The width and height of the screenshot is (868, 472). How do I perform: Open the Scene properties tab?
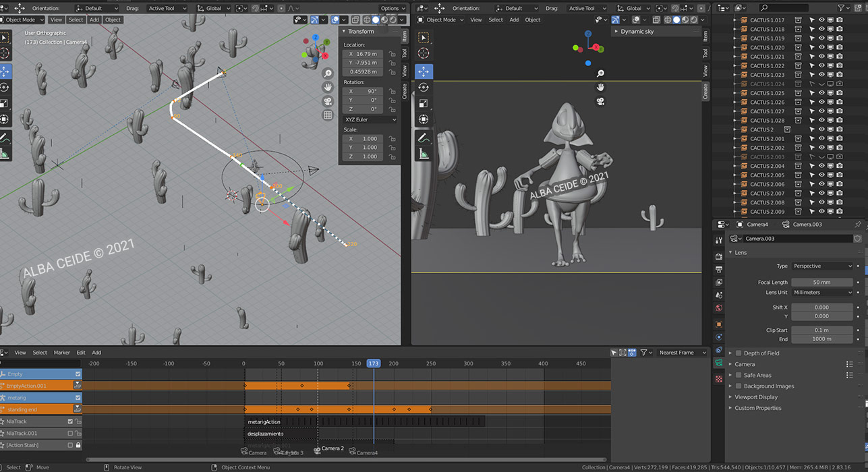[x=719, y=295]
